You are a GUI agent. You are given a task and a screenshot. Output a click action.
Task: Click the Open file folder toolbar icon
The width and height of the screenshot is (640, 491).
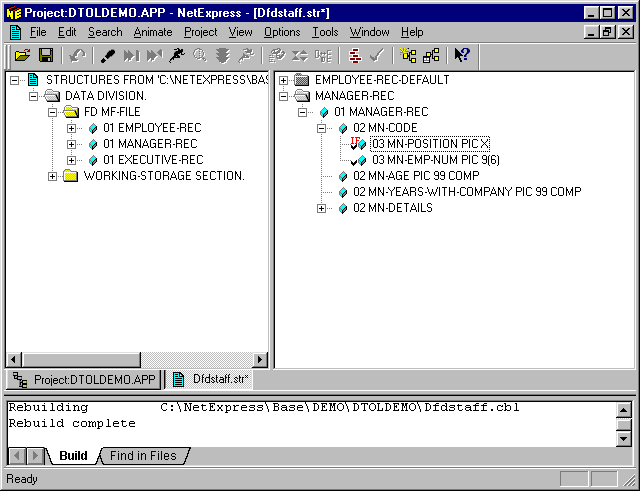[23, 55]
